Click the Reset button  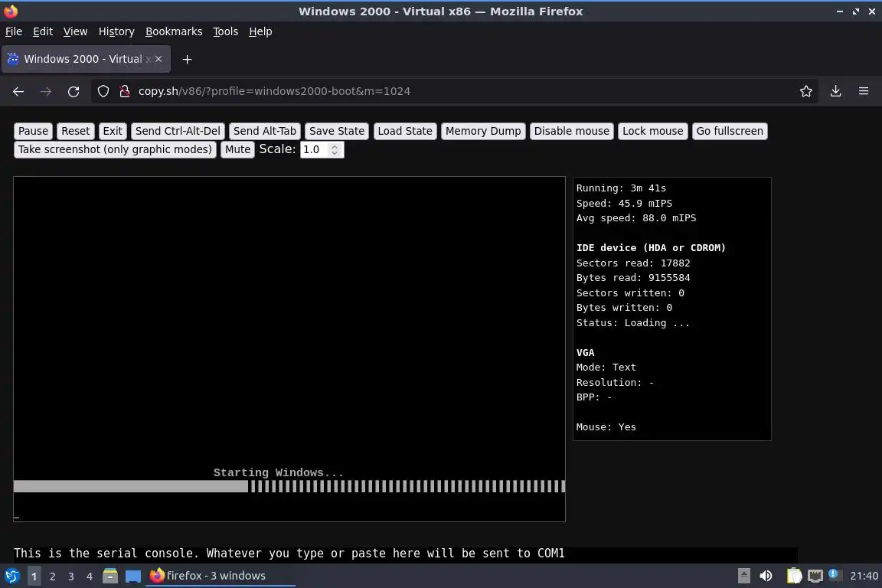coord(75,131)
